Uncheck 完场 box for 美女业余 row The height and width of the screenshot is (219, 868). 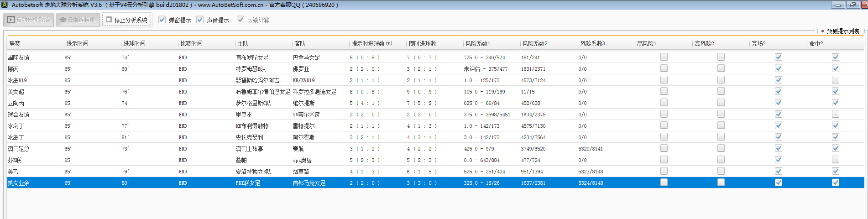pos(779,182)
